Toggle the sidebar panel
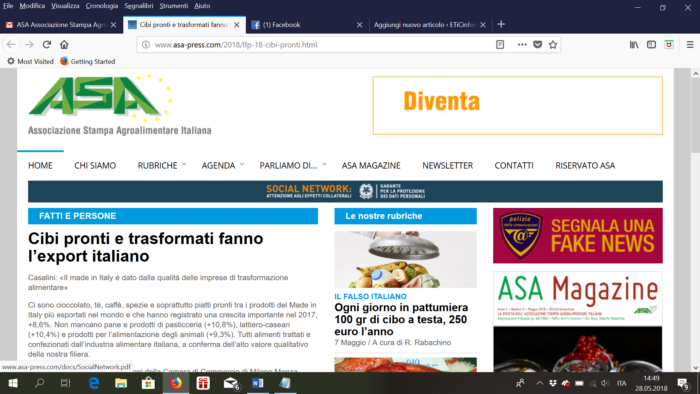The width and height of the screenshot is (700, 394). tap(651, 45)
